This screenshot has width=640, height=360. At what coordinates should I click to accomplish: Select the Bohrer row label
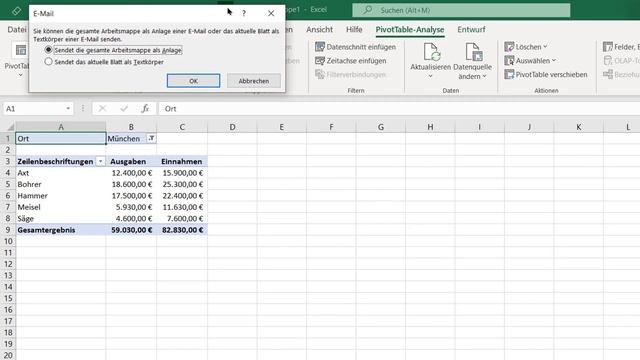coord(61,184)
